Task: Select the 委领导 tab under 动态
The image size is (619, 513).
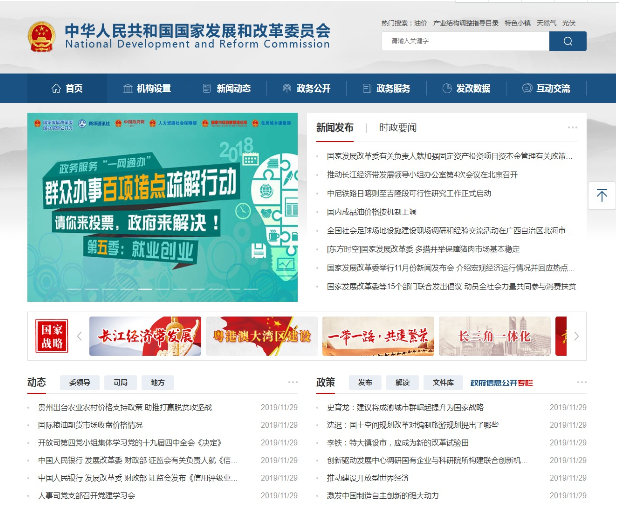Action: [80, 383]
